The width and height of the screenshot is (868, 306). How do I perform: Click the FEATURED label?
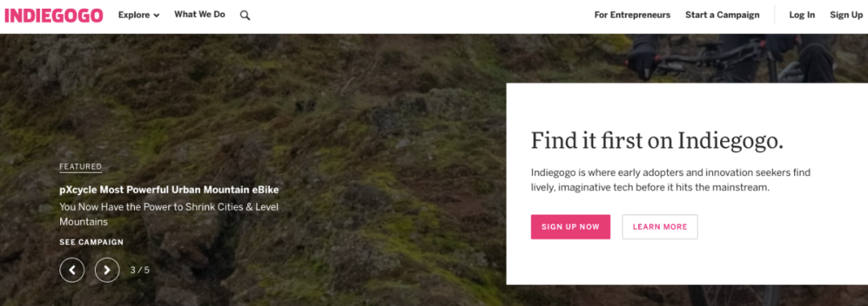(x=81, y=166)
